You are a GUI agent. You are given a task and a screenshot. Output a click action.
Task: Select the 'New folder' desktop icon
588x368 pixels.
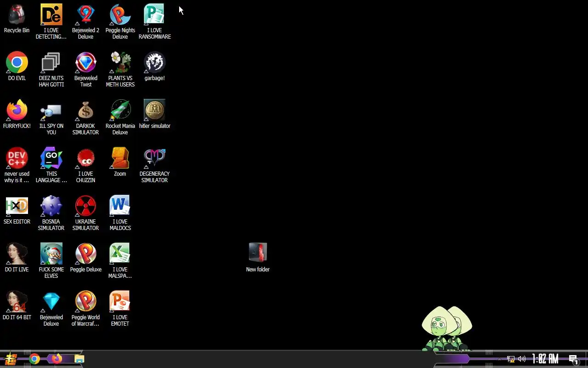click(258, 253)
